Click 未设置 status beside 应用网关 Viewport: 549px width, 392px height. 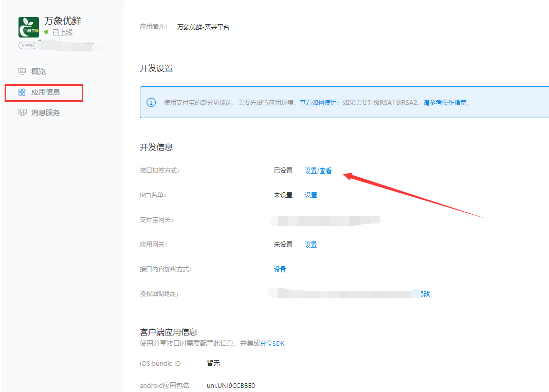[x=283, y=245]
